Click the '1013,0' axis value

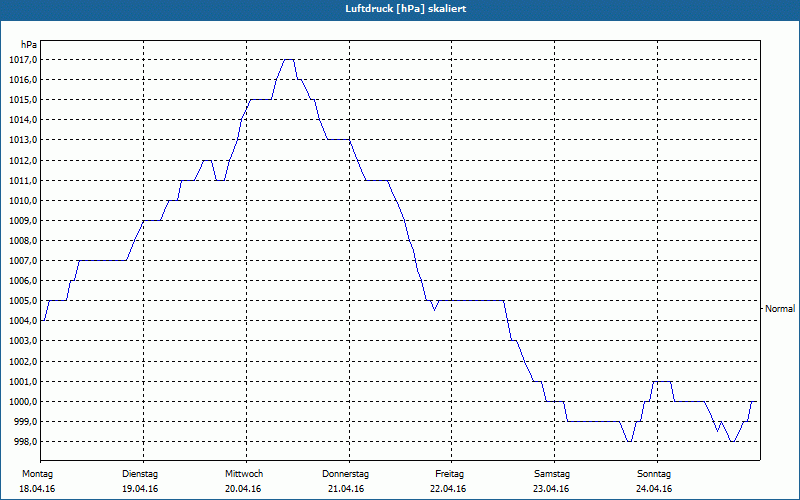(x=23, y=140)
